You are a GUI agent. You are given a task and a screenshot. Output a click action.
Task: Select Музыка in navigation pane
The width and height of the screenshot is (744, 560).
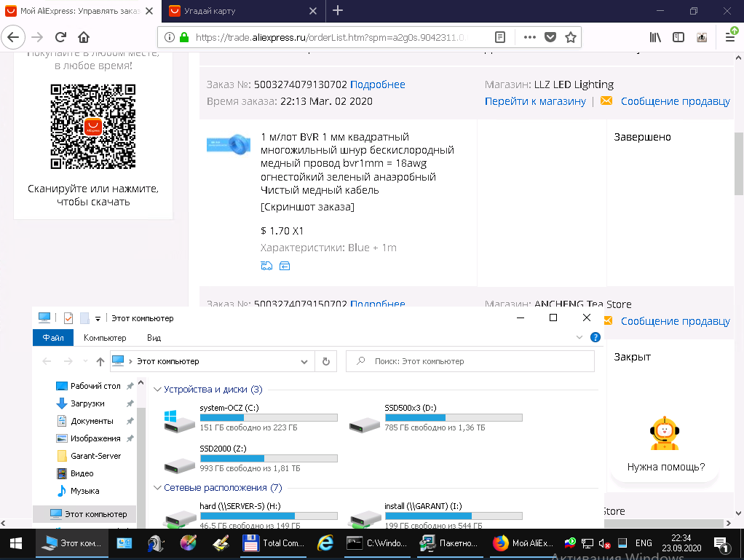coord(84,491)
